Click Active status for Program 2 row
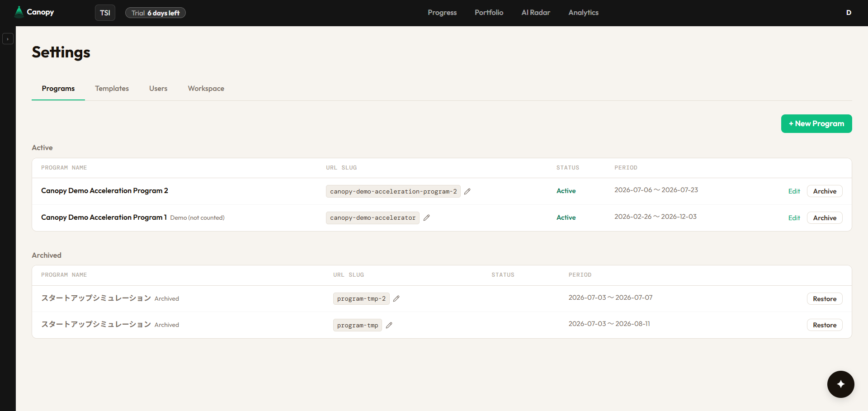The width and height of the screenshot is (868, 411). click(566, 191)
